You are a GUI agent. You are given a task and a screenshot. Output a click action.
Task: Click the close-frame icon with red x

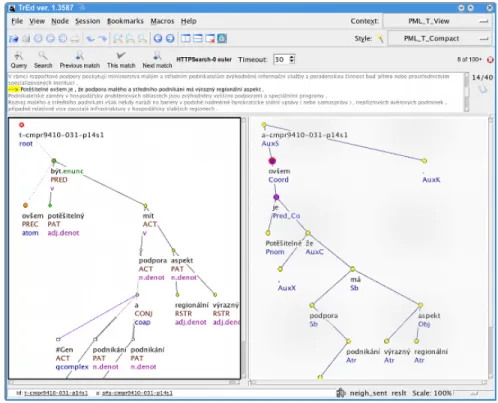(210, 39)
